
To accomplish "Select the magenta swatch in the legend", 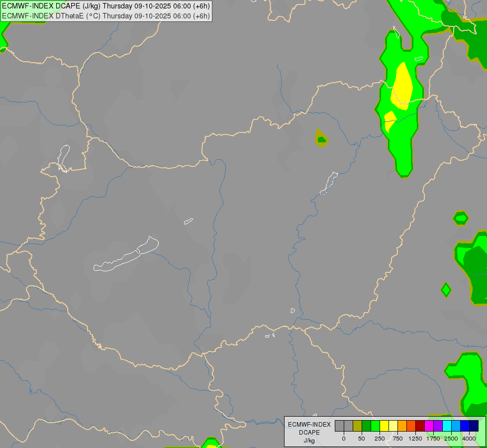I will tap(429, 426).
